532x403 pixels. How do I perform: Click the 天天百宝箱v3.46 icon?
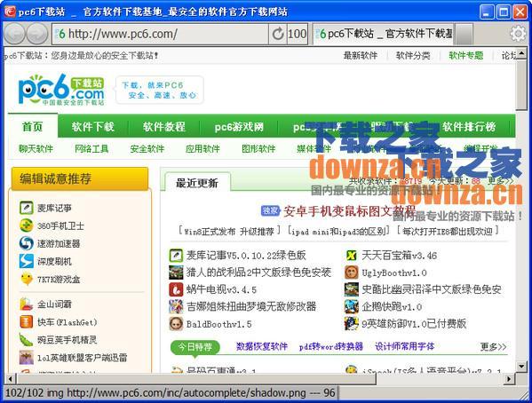tap(351, 255)
